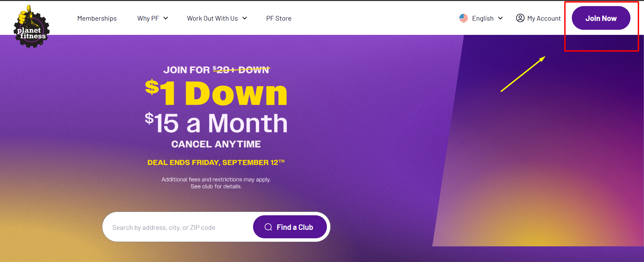The image size is (644, 262).
Task: Expand the Work Out With Us chevron
Action: click(x=245, y=18)
